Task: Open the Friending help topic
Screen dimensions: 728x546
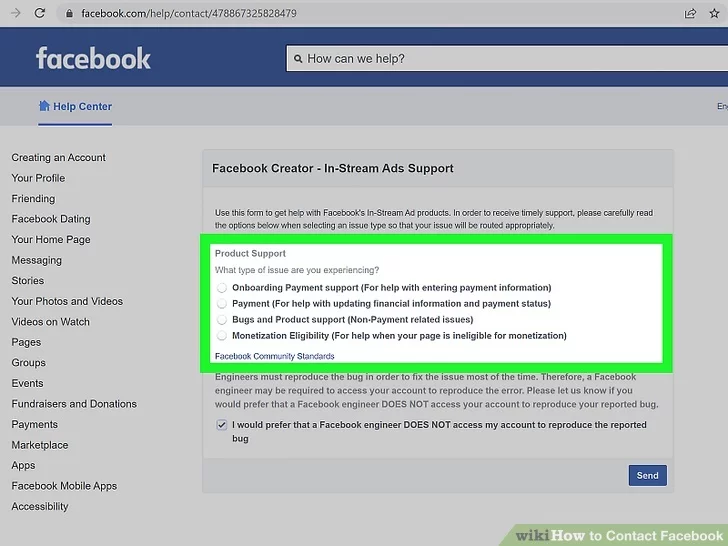Action: coord(33,199)
